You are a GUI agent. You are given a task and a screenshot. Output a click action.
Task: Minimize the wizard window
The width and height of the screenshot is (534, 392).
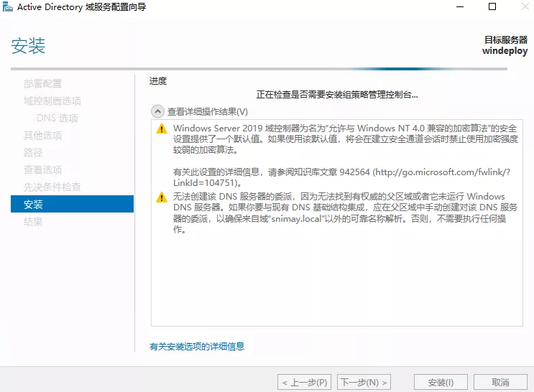pyautogui.click(x=459, y=7)
